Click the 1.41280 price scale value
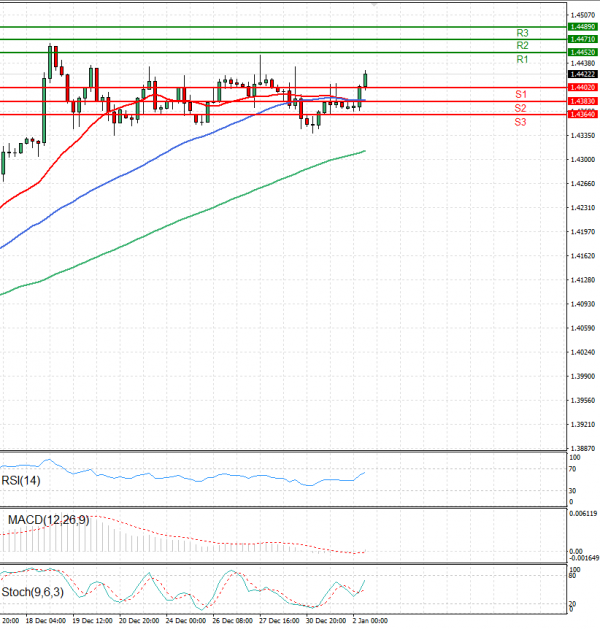The image size is (600, 629). 583,280
